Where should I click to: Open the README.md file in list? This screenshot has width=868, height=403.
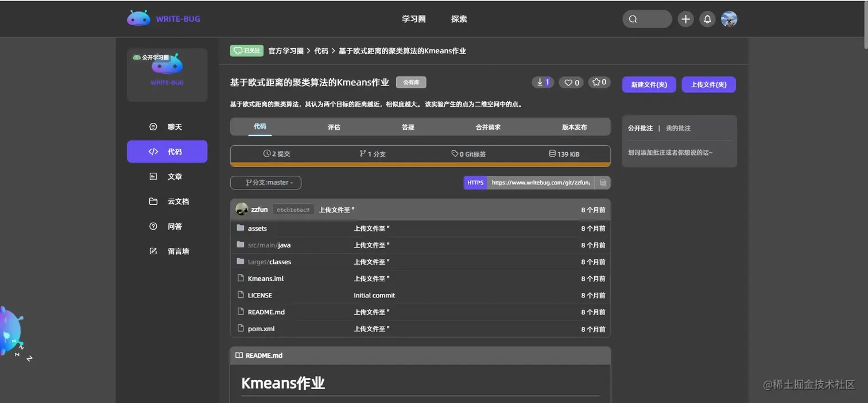tap(266, 312)
